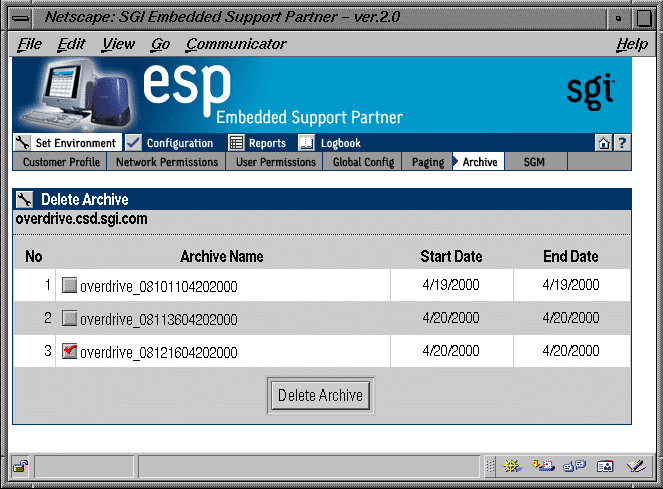
Task: Switch to User Permissions tab
Action: pos(275,162)
